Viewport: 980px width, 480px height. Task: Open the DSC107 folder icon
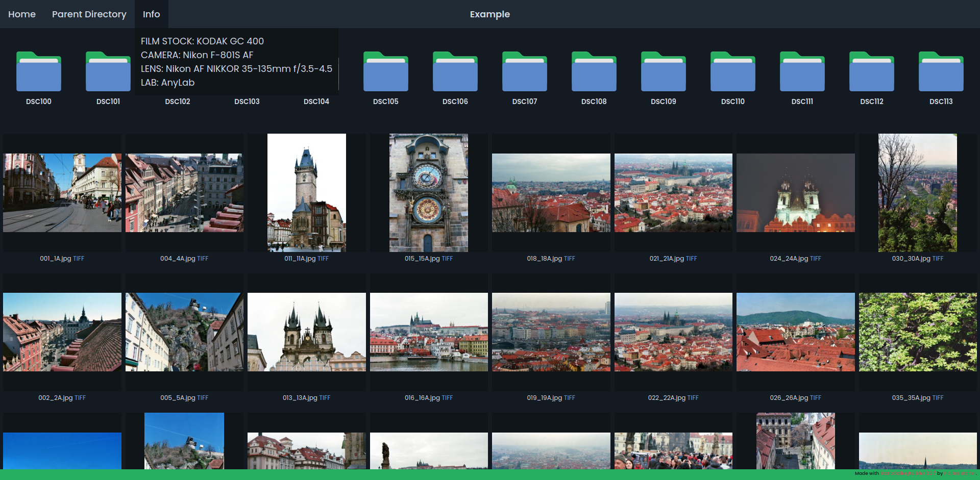coord(525,72)
